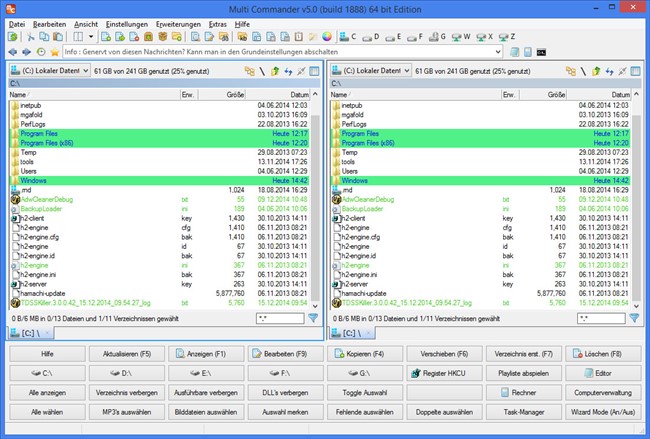Click right panel folder tree icon
This screenshot has height=439, width=650.
tap(571, 71)
